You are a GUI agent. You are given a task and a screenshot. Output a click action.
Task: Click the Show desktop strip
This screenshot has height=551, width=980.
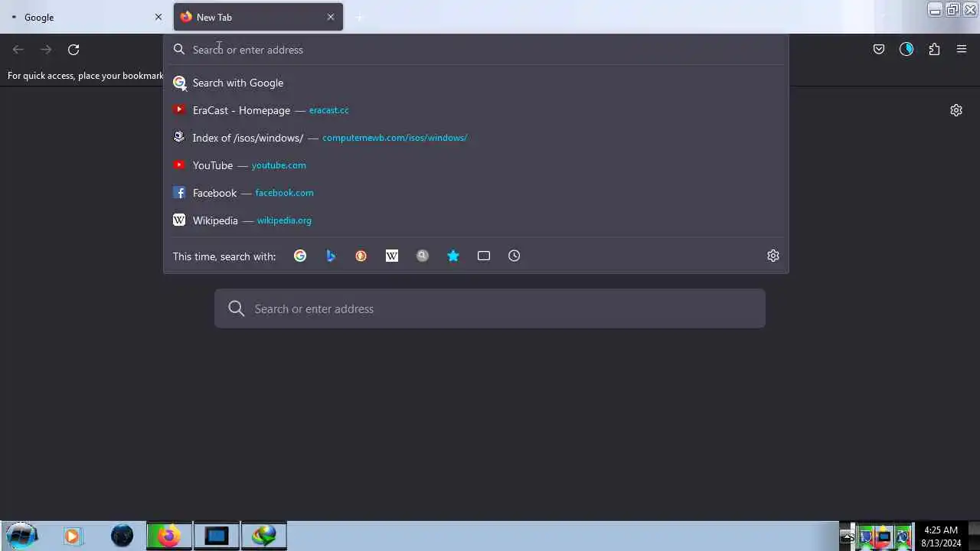pyautogui.click(x=974, y=536)
